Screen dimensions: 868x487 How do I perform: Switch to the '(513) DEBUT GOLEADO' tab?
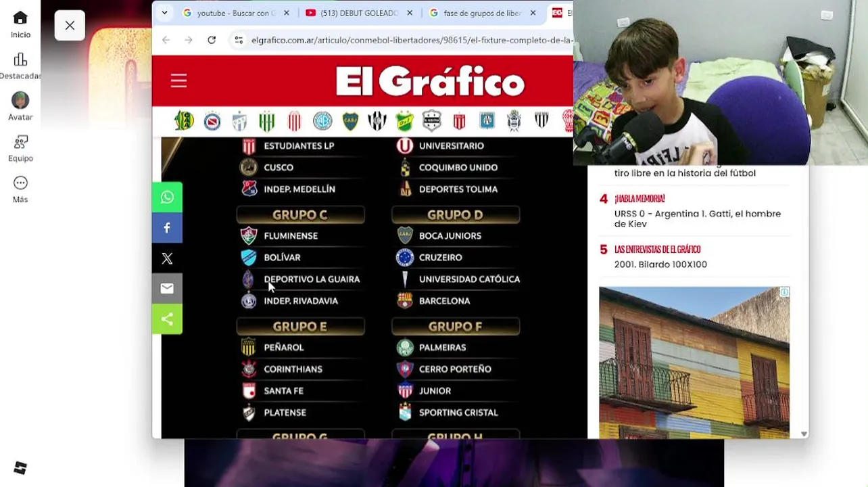pyautogui.click(x=359, y=13)
